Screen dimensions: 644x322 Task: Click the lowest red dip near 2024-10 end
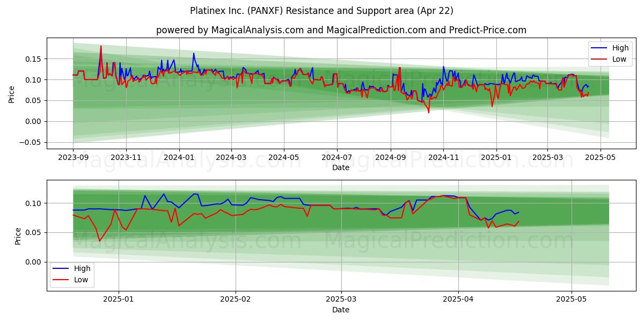click(428, 112)
